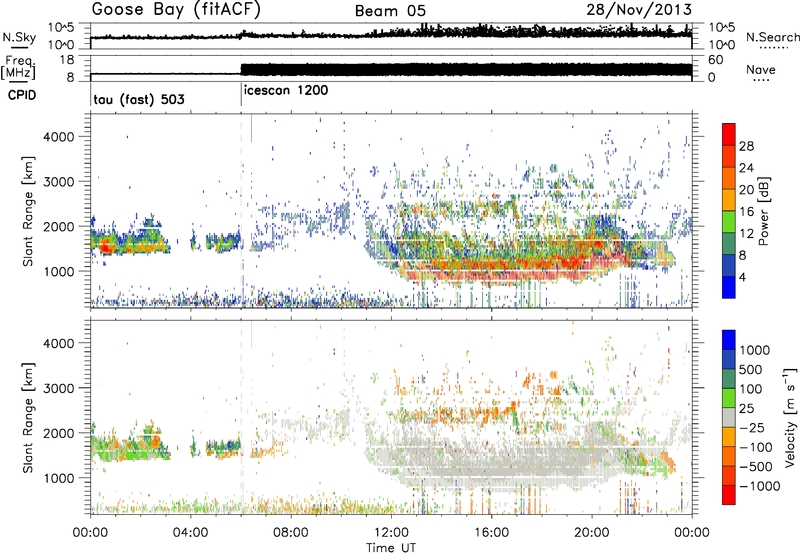This screenshot has width=800, height=554.
Task: Click the date "28/Nov/2013"
Action: [639, 9]
